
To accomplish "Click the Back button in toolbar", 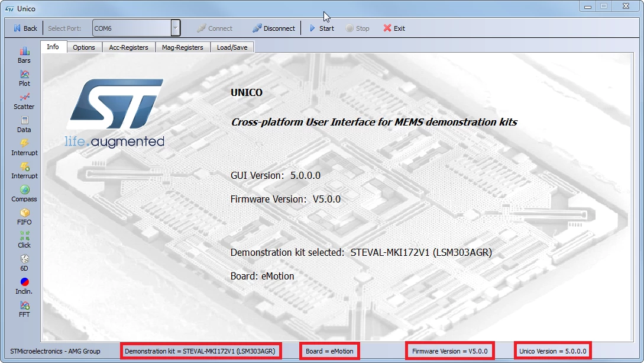I will coord(25,28).
